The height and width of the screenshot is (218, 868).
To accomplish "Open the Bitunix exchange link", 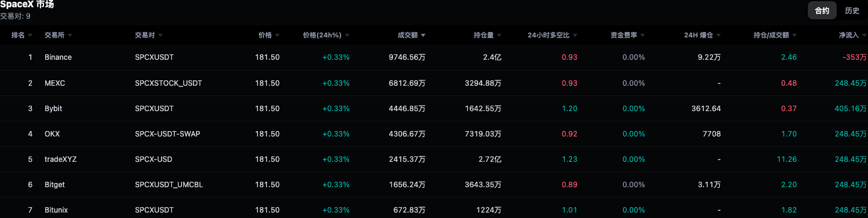I will coord(56,210).
